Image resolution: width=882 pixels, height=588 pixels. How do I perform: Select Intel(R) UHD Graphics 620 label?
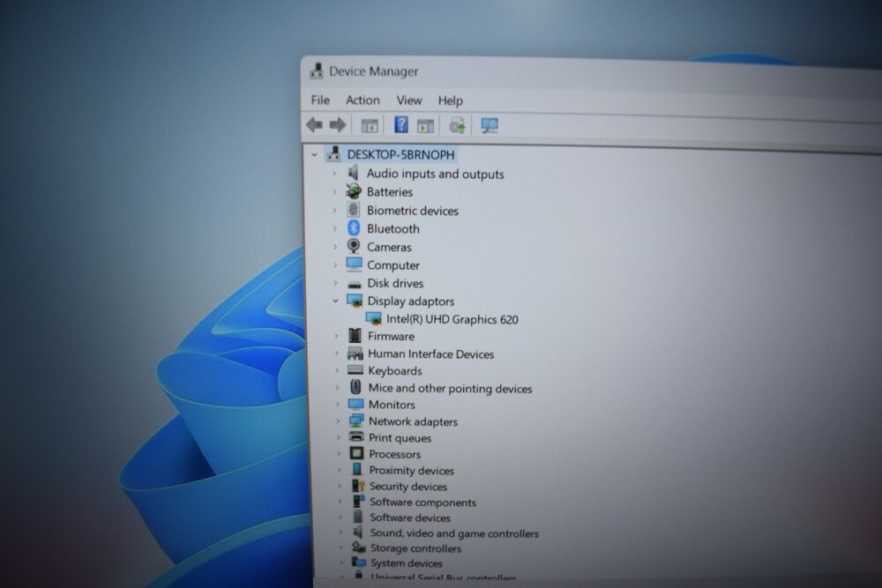(452, 319)
